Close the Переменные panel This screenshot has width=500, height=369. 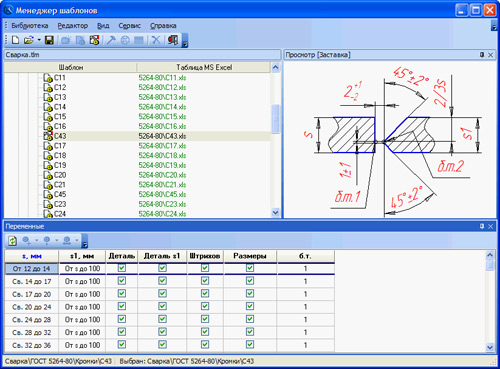tap(490, 226)
